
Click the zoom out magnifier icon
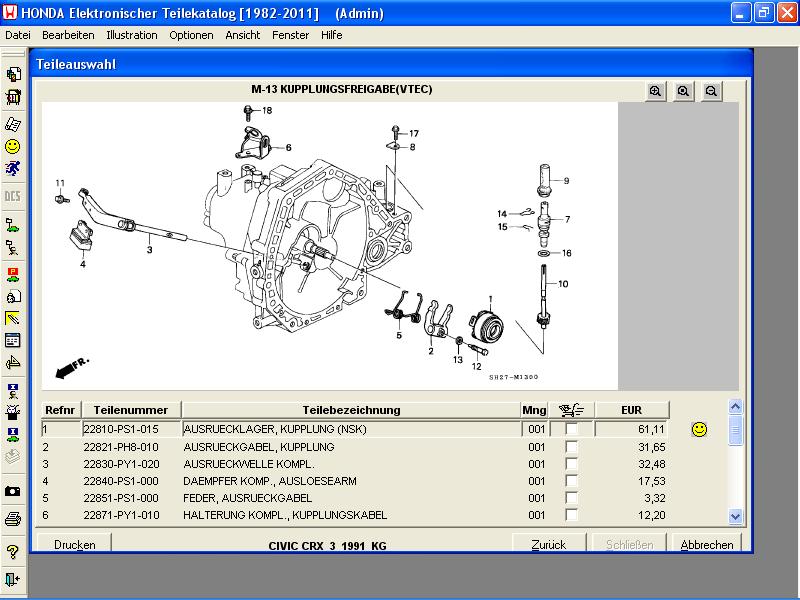[x=711, y=91]
